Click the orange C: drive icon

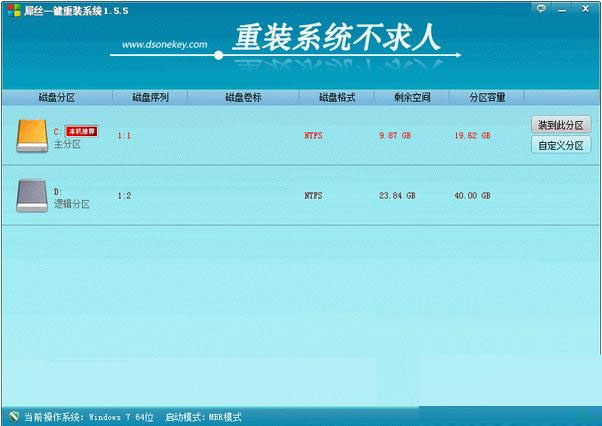click(32, 136)
